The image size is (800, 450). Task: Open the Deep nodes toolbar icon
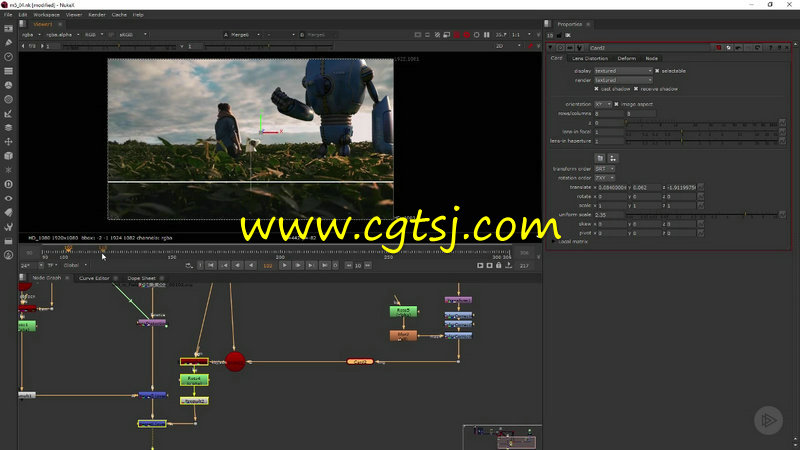tap(8, 184)
